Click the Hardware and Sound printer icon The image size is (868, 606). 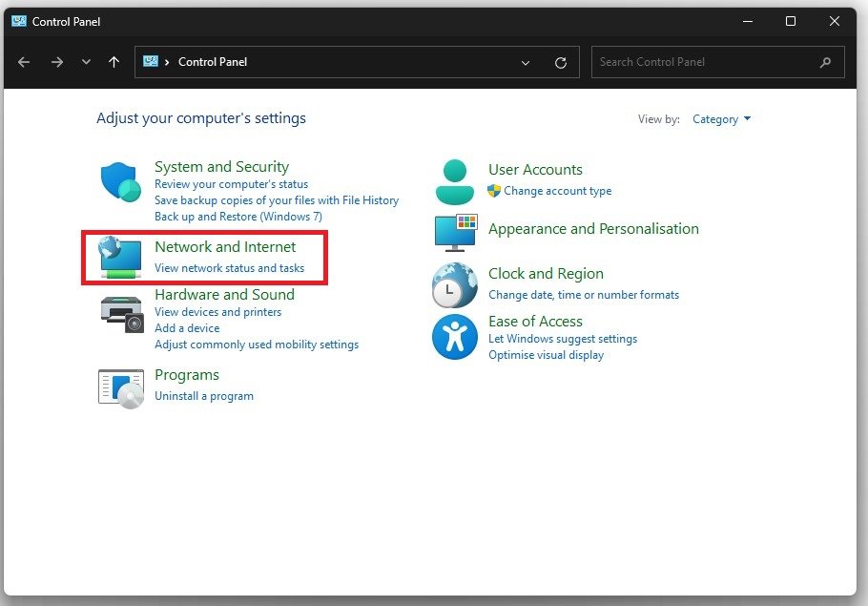point(121,312)
